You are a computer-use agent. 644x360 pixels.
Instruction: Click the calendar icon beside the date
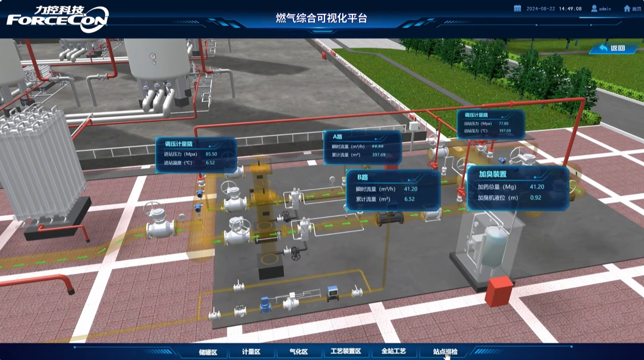click(517, 9)
